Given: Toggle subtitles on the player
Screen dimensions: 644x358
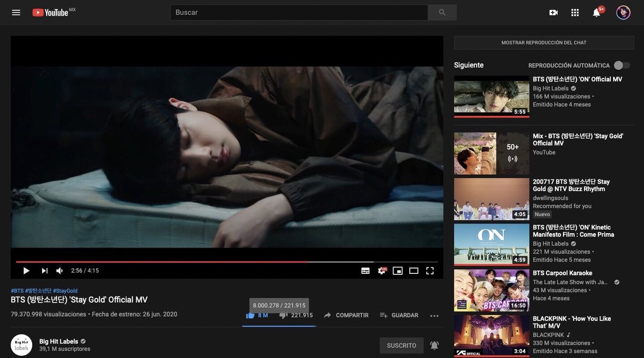Looking at the screenshot, I should pyautogui.click(x=365, y=271).
